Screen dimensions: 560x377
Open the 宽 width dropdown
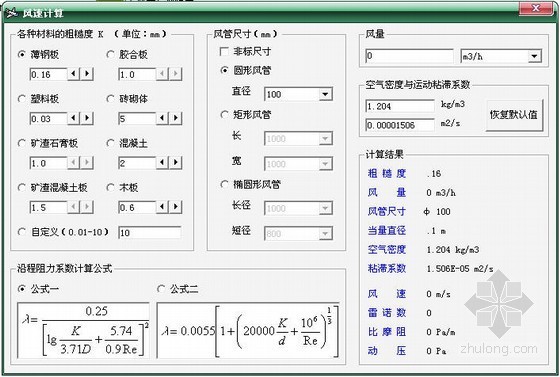point(325,164)
